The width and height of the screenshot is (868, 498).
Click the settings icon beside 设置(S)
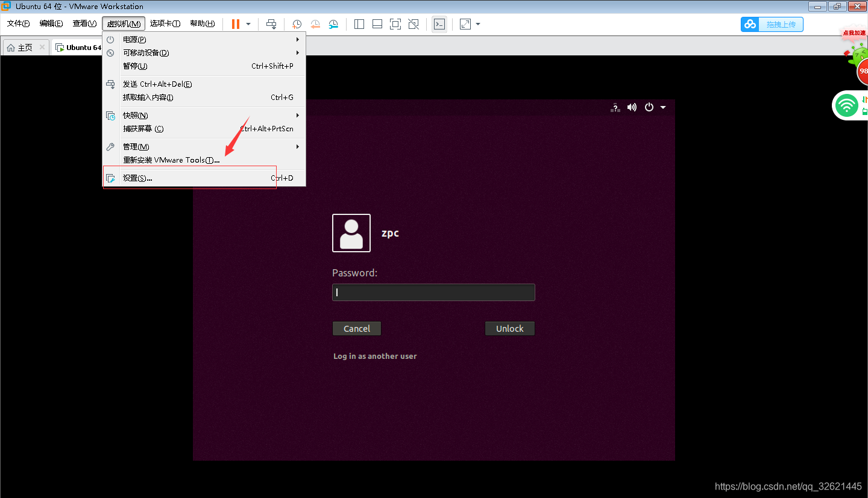[110, 178]
